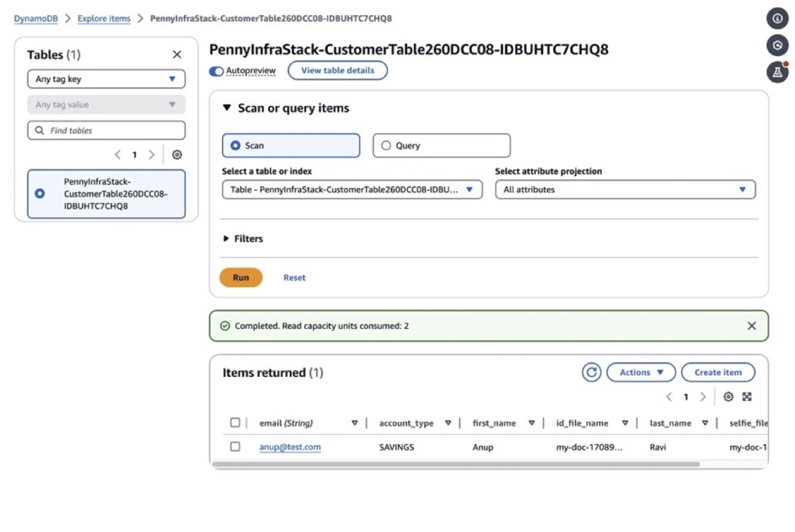Viewport: 795px width, 532px height.
Task: Open the Actions menu
Action: pos(640,372)
